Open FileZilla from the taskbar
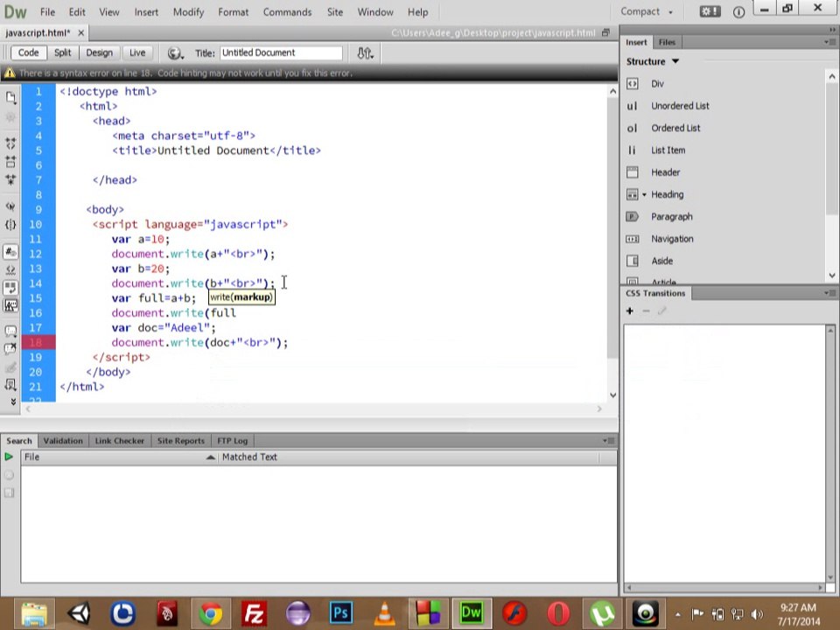Image resolution: width=840 pixels, height=630 pixels. tap(254, 613)
